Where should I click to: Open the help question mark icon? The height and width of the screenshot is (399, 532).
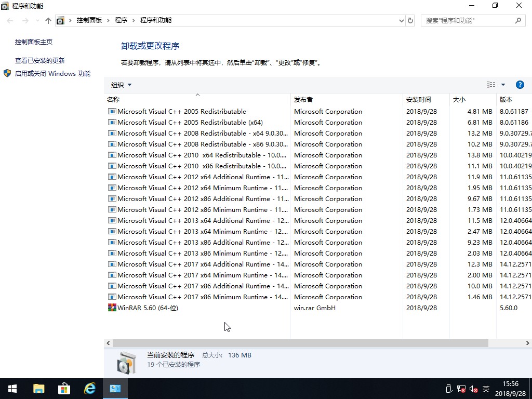(520, 85)
